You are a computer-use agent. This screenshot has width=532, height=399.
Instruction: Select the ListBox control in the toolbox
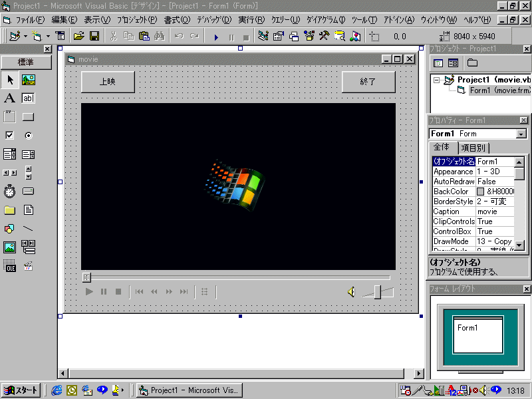pyautogui.click(x=28, y=154)
